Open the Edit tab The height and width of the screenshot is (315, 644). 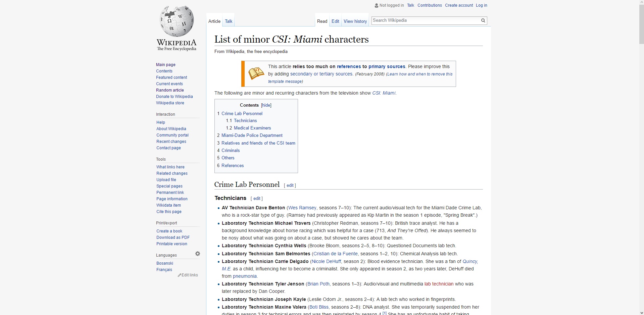click(335, 21)
